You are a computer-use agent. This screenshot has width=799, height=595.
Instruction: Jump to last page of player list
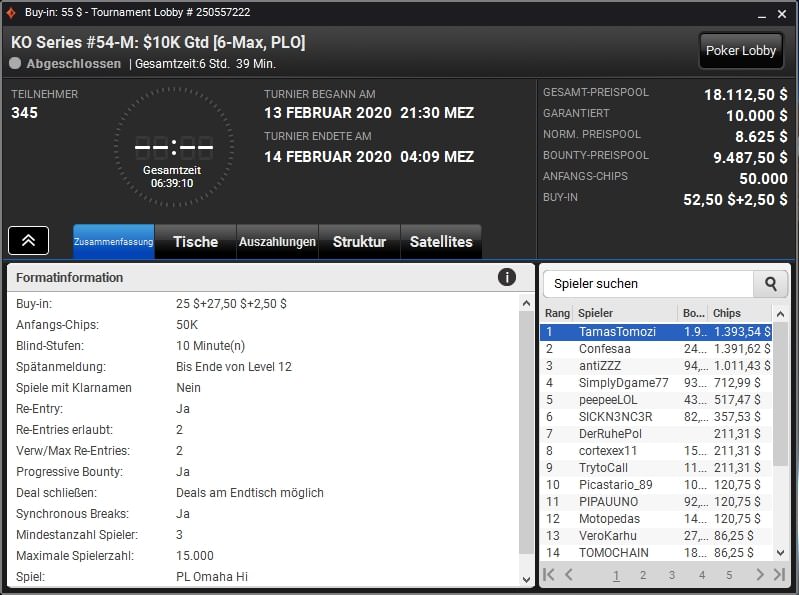click(x=779, y=575)
